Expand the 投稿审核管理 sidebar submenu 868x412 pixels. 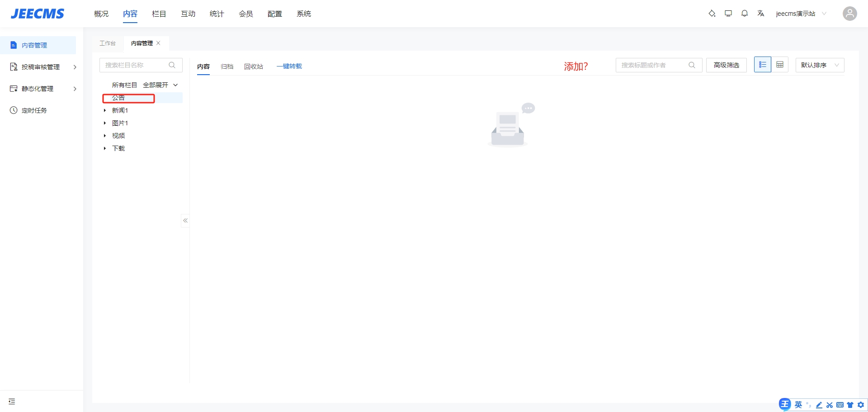pyautogui.click(x=75, y=67)
